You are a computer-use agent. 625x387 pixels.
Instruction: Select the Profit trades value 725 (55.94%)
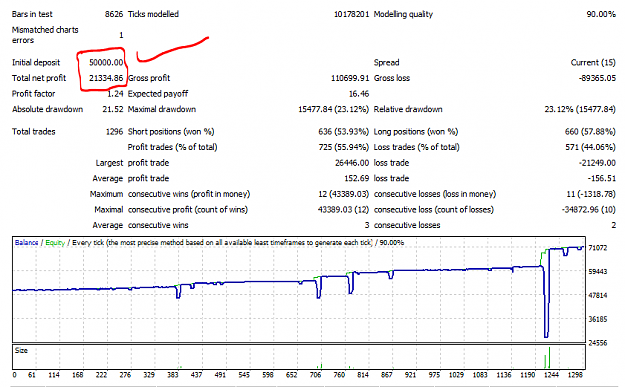pyautogui.click(x=344, y=147)
